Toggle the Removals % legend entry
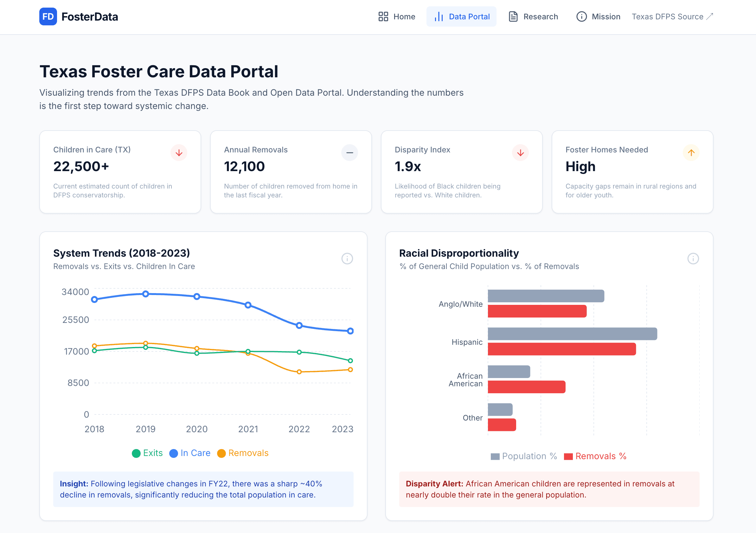This screenshot has width=756, height=533. [595, 456]
